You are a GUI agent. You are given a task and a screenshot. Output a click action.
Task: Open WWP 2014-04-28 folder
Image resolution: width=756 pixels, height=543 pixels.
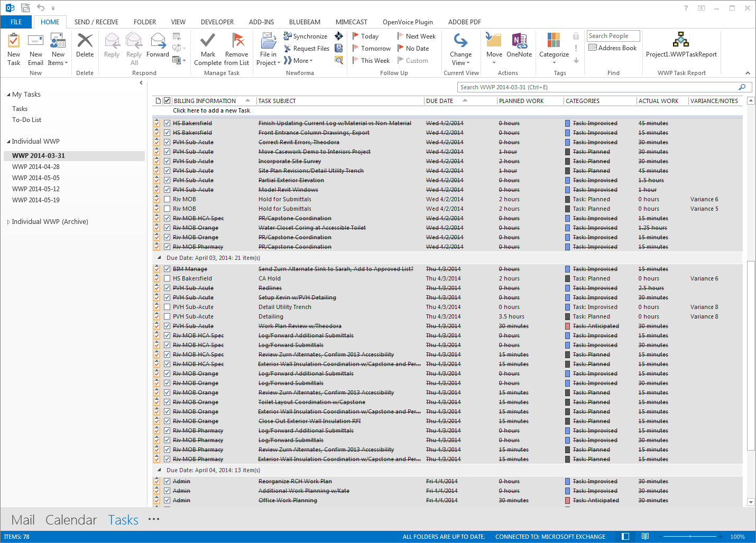coord(36,167)
